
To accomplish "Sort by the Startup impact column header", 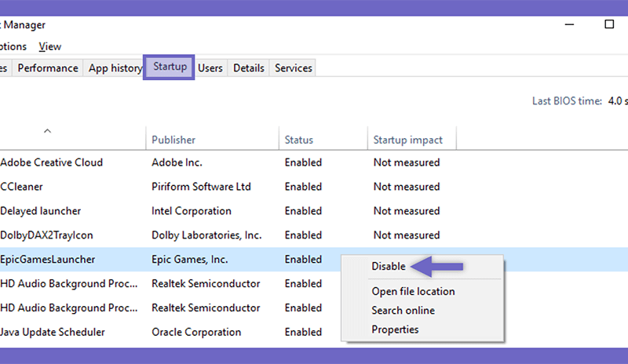I will pos(412,139).
